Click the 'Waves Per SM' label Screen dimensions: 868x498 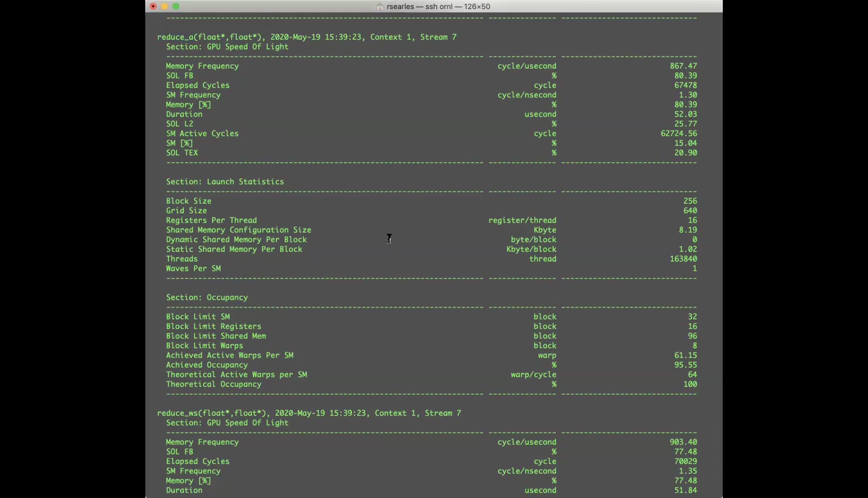pyautogui.click(x=193, y=269)
